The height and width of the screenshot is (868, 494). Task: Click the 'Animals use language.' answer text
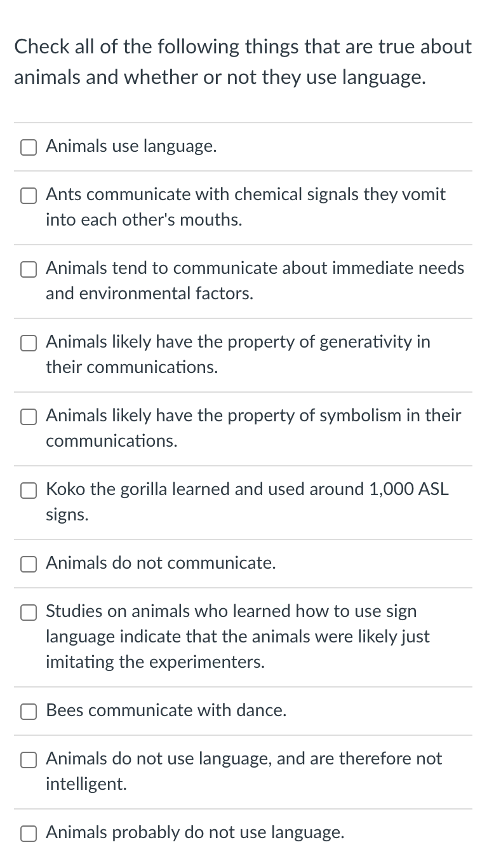131,147
